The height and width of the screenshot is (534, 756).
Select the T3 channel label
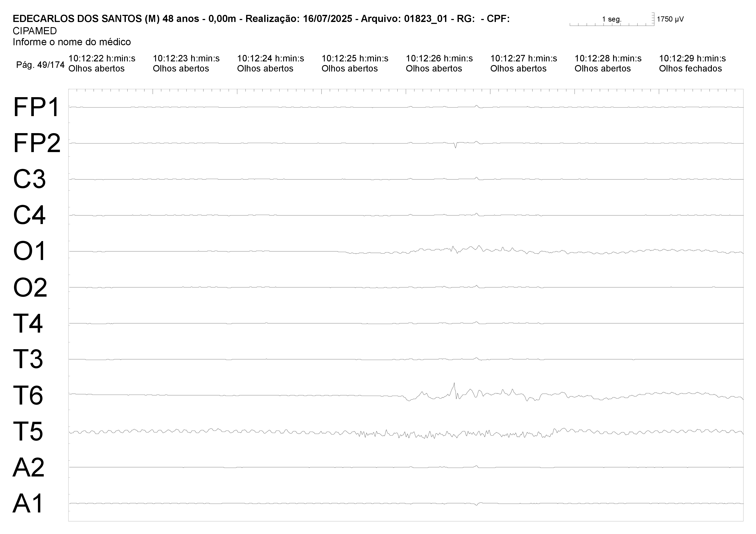(x=28, y=359)
